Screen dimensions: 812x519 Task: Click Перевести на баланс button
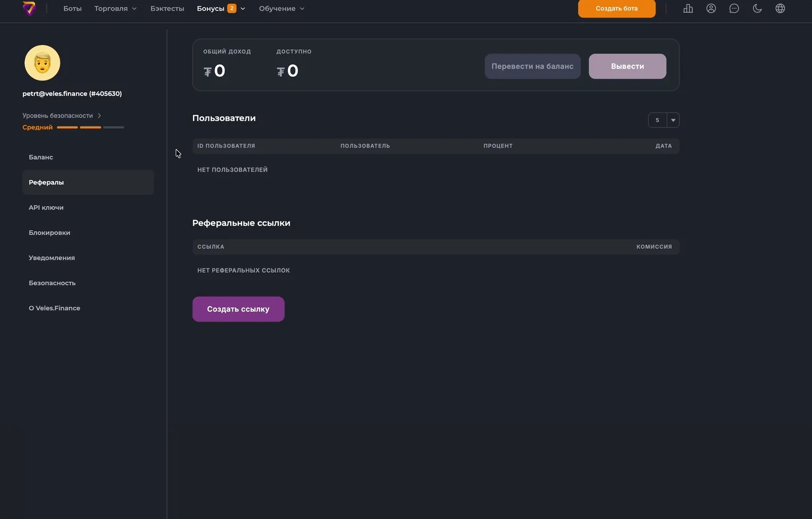click(533, 66)
